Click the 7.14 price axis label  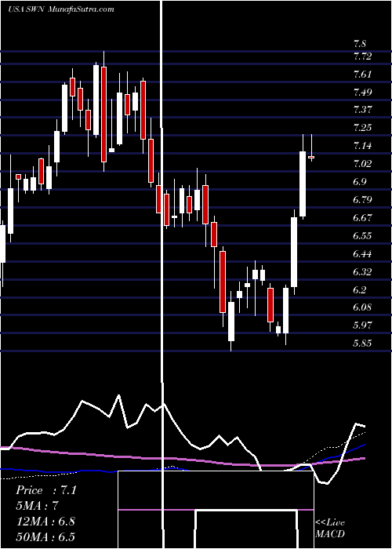click(362, 146)
